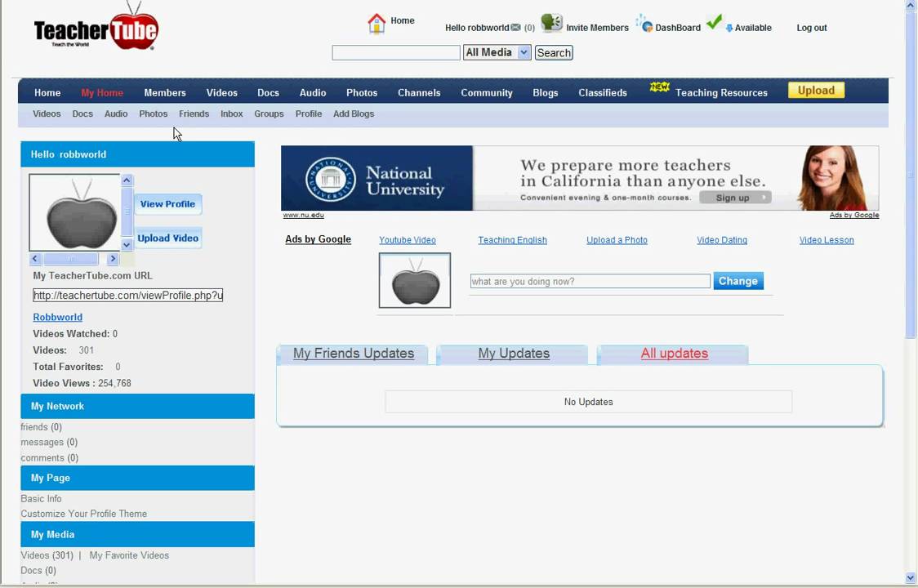Open Videos in the main navigation bar
Image resolution: width=918 pixels, height=588 pixels.
(222, 92)
